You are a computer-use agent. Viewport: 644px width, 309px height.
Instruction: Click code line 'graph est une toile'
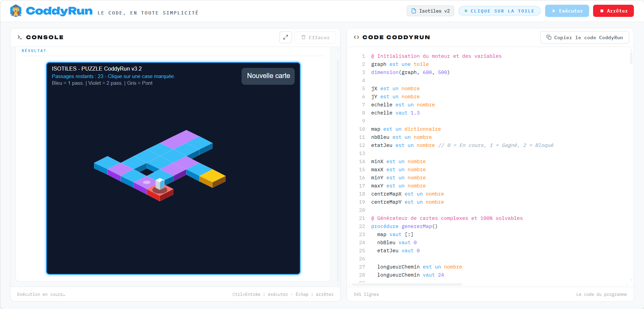point(400,64)
